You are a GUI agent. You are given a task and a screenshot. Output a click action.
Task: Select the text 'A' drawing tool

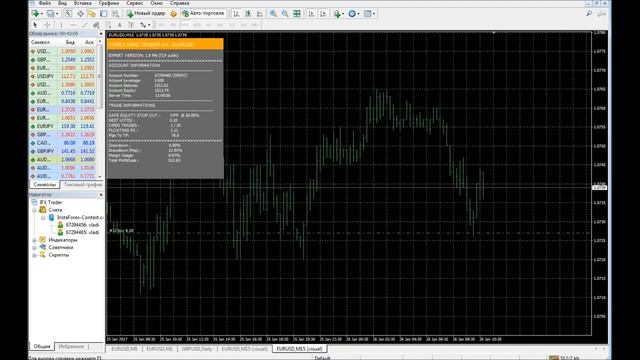point(120,25)
